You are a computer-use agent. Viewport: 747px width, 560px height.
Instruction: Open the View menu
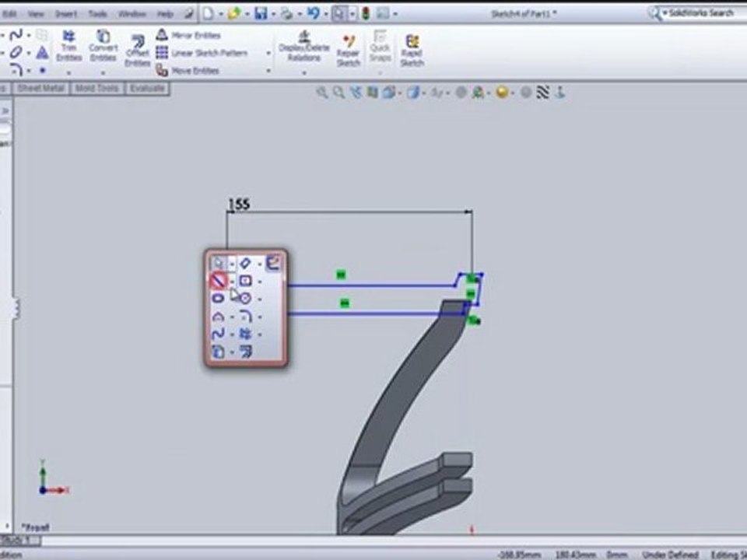[x=36, y=14]
